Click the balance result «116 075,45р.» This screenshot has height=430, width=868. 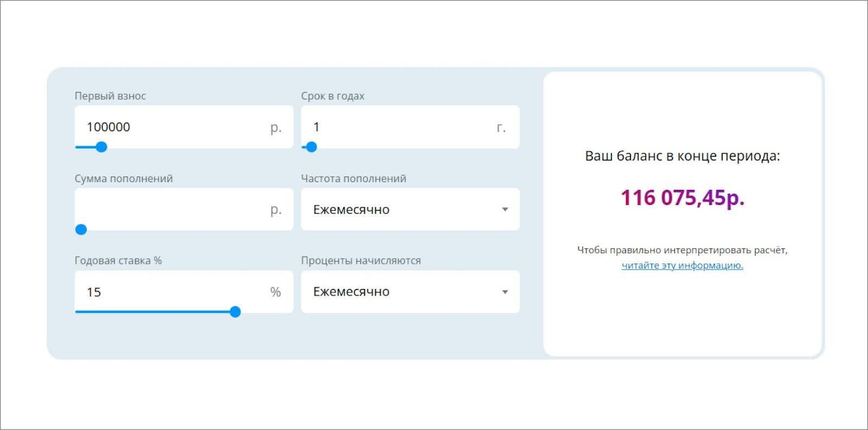[x=682, y=198]
